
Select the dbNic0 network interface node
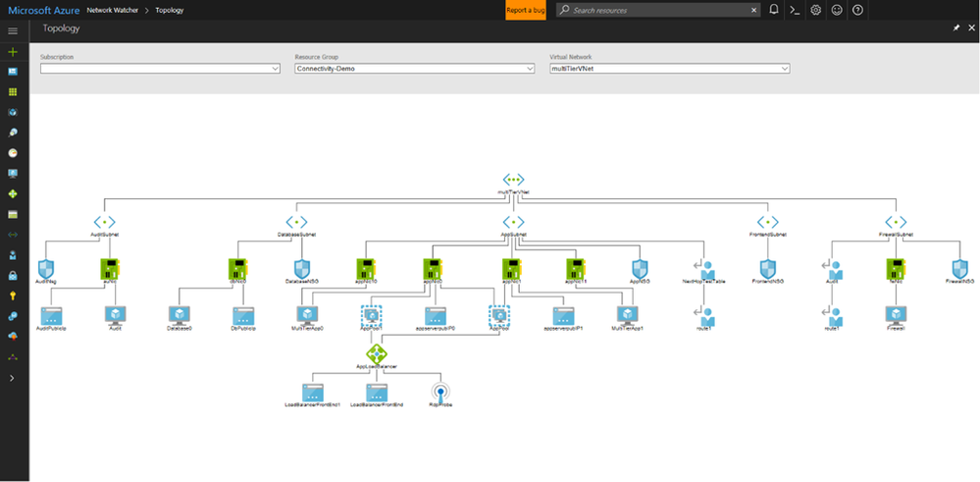[x=238, y=269]
